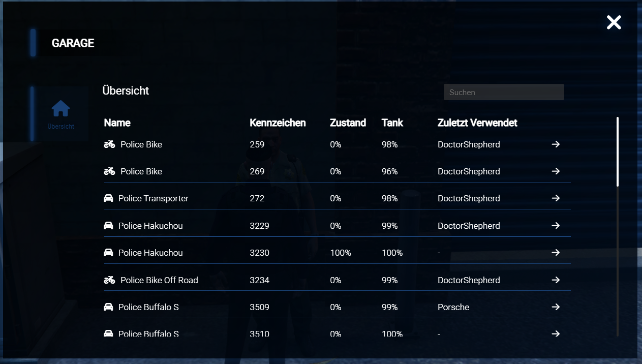642x364 pixels.
Task: Click the car icon beside Police Transporter
Action: coord(108,198)
